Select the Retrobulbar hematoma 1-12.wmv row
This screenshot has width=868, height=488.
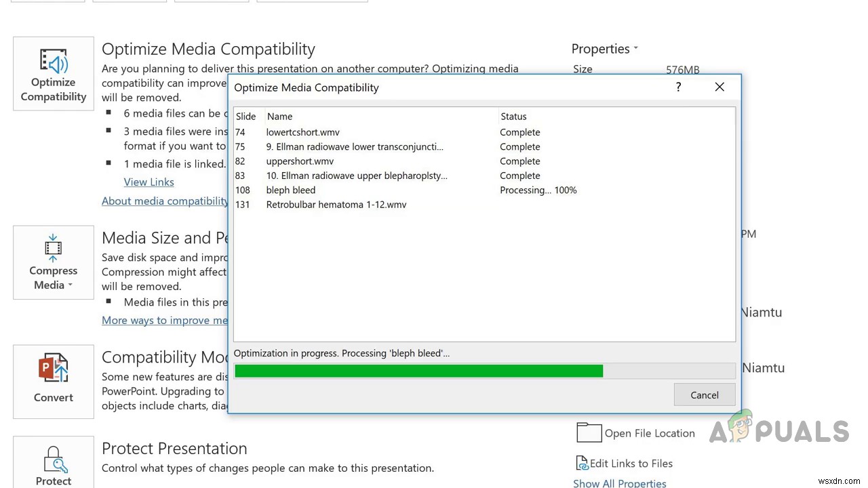336,205
